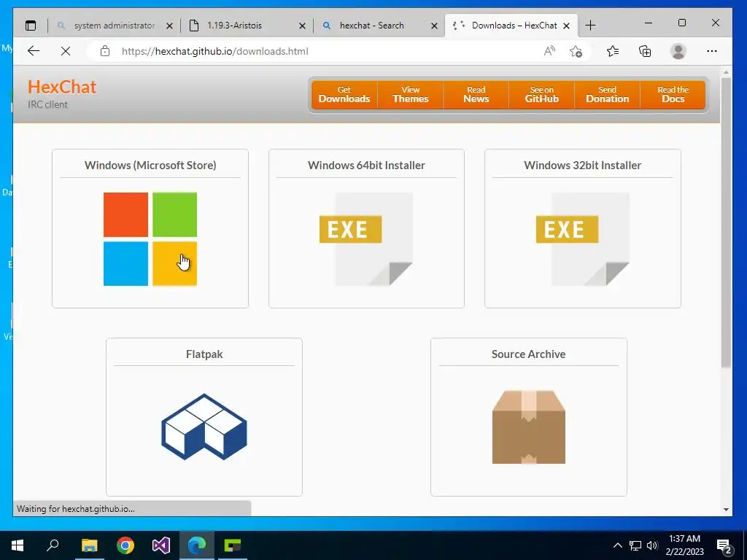The width and height of the screenshot is (747, 560).
Task: Go back using the browser back arrow
Action: (34, 51)
